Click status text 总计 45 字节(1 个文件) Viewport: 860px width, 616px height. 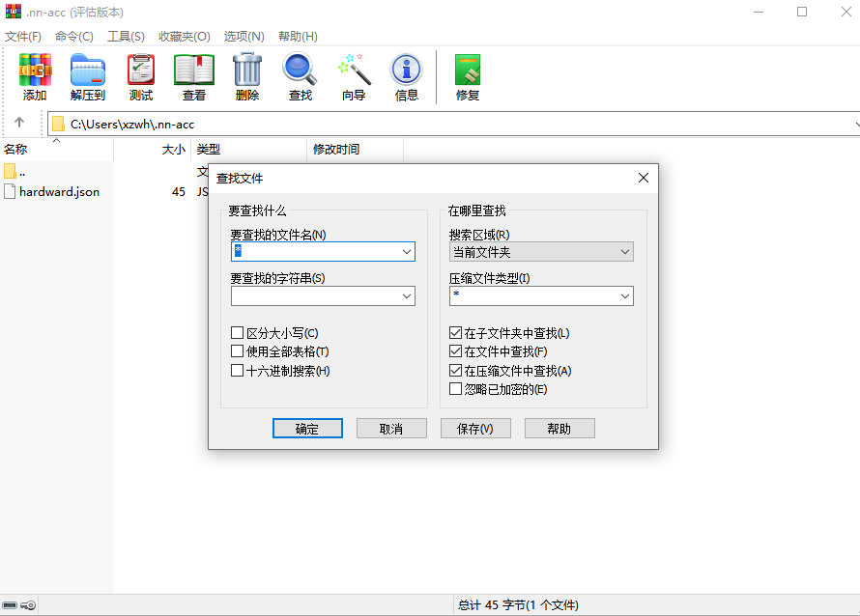[x=518, y=605]
